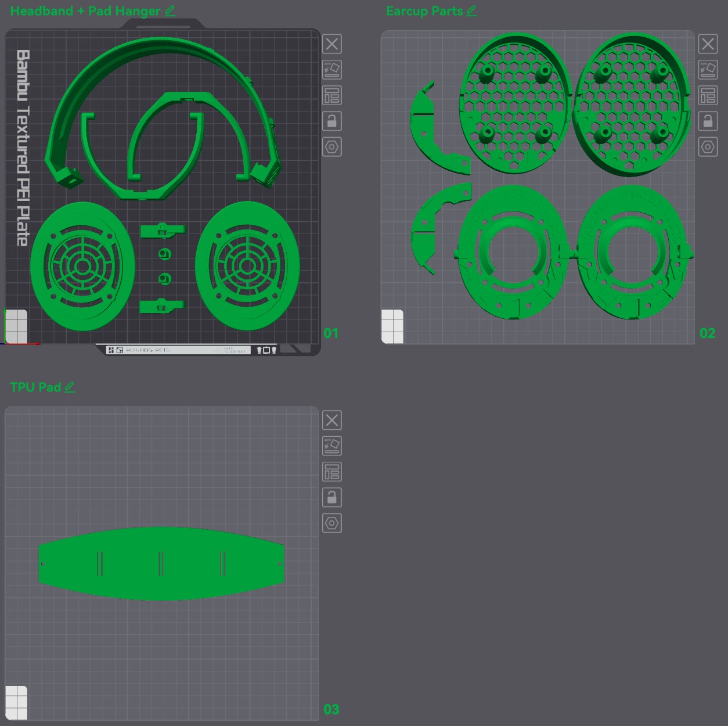Open plate settings for the Headband + Pad Hanger plate
The width and height of the screenshot is (728, 726).
pyautogui.click(x=332, y=147)
